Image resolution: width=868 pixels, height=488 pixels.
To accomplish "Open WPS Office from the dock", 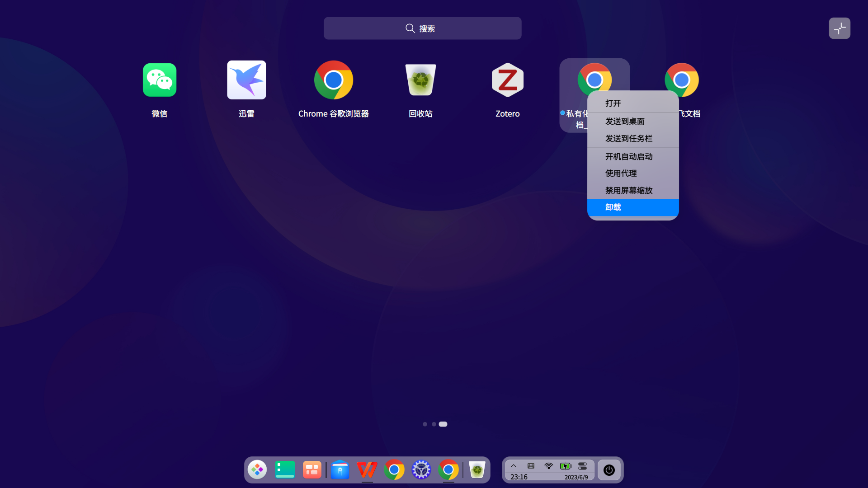I will tap(367, 470).
